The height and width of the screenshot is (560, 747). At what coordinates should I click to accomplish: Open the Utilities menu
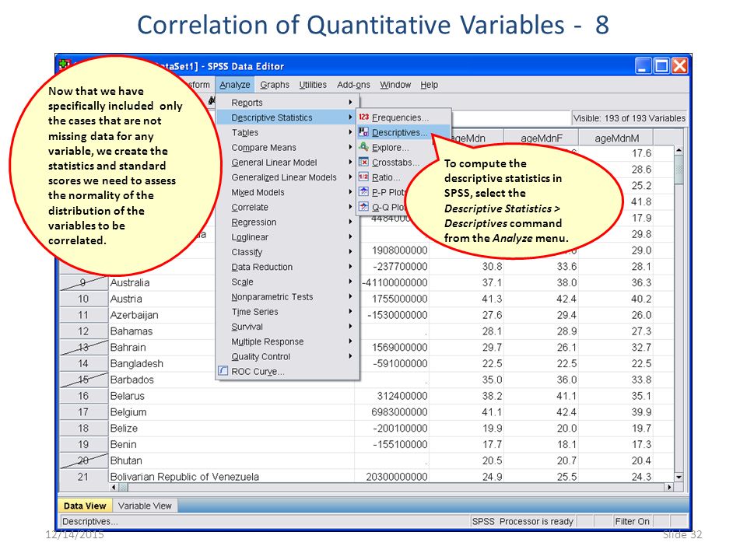tap(313, 85)
